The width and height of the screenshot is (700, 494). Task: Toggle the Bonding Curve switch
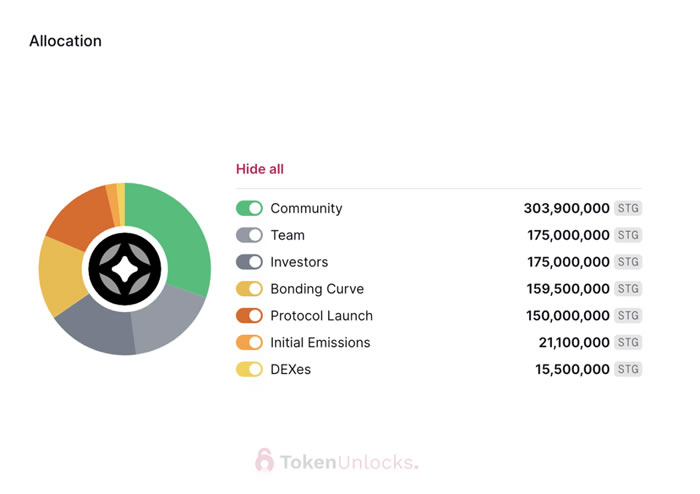(249, 289)
